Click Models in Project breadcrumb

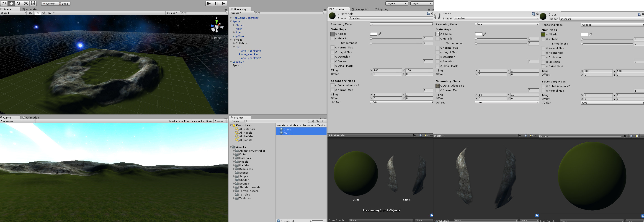click(294, 125)
